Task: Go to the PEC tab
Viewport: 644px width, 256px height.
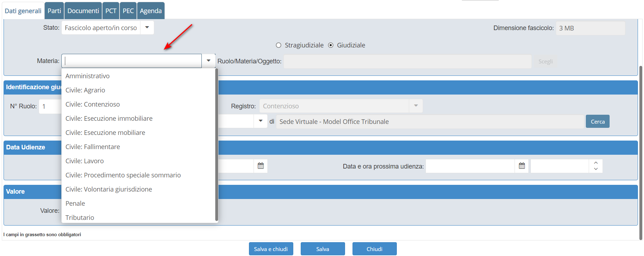Action: [x=128, y=11]
